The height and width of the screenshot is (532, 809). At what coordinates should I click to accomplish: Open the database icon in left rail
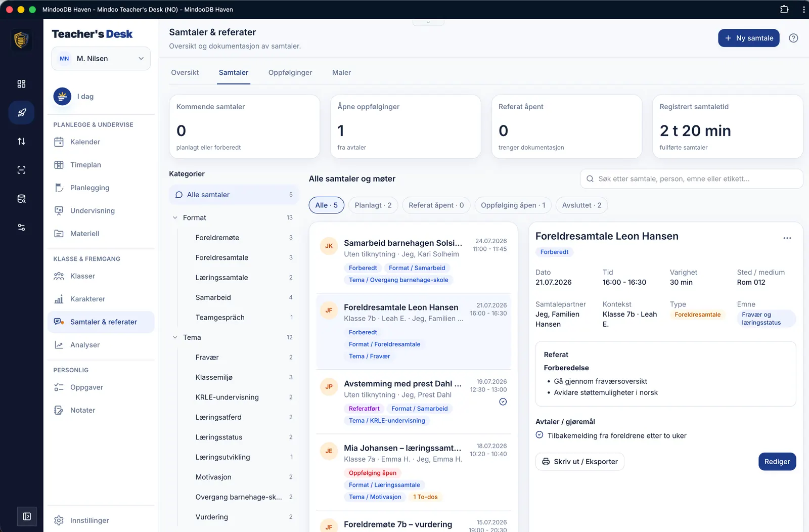21,199
